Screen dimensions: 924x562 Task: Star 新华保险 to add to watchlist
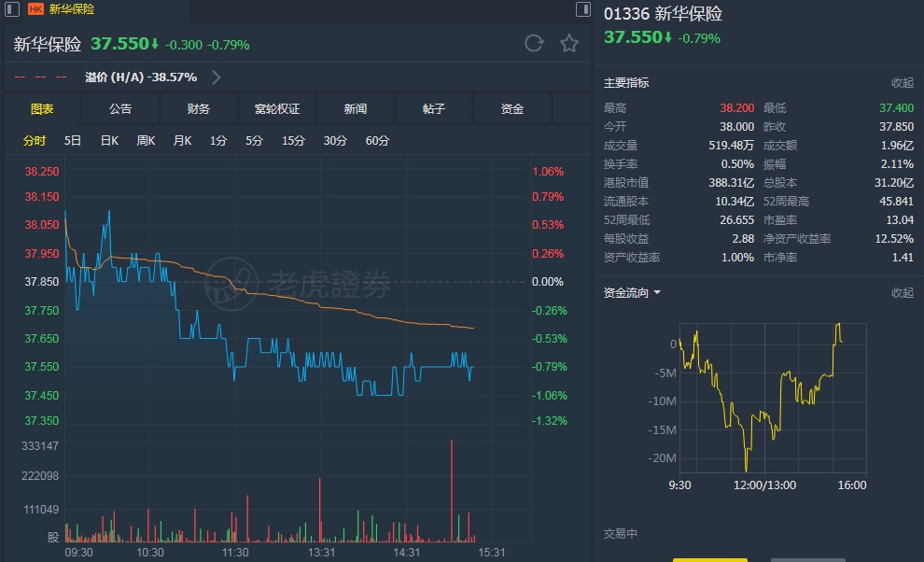[x=568, y=43]
